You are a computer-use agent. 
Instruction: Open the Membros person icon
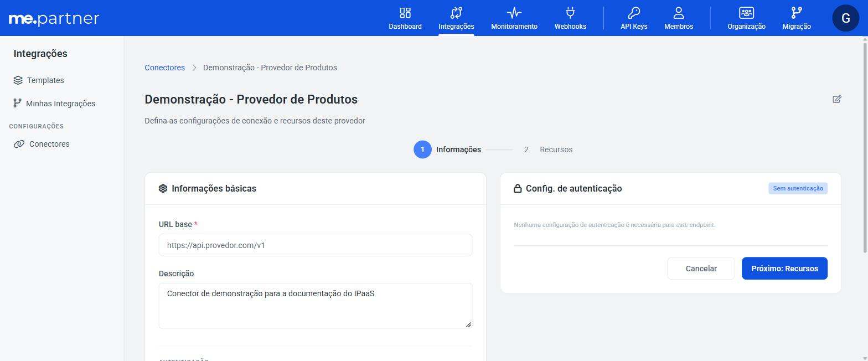click(679, 13)
